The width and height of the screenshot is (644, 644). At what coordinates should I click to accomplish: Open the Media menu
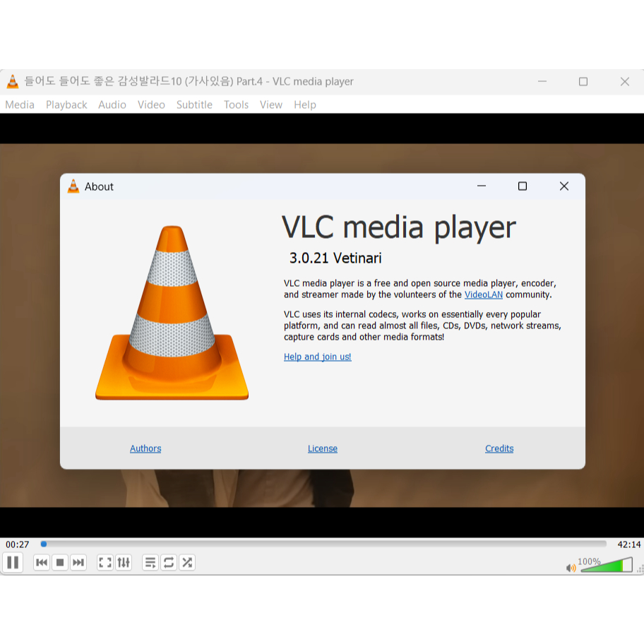pyautogui.click(x=20, y=105)
